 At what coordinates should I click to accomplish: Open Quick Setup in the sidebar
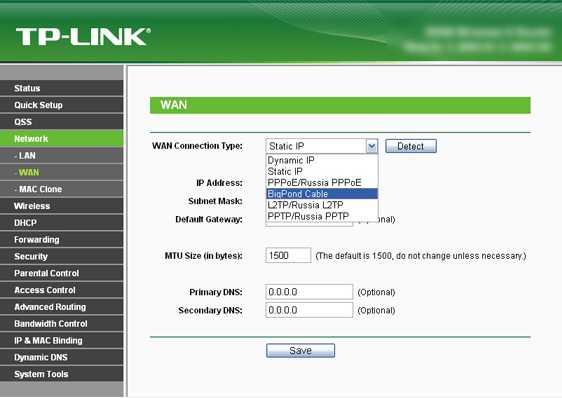61,105
